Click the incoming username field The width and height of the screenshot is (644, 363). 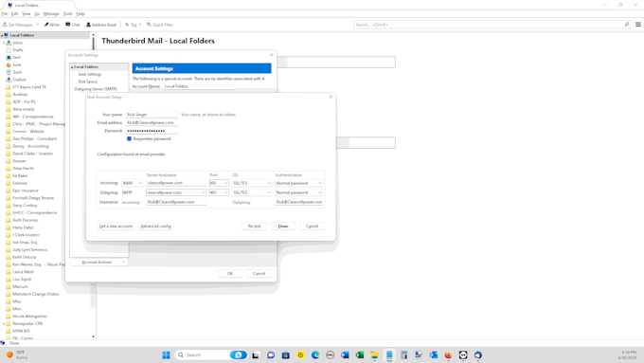point(176,202)
